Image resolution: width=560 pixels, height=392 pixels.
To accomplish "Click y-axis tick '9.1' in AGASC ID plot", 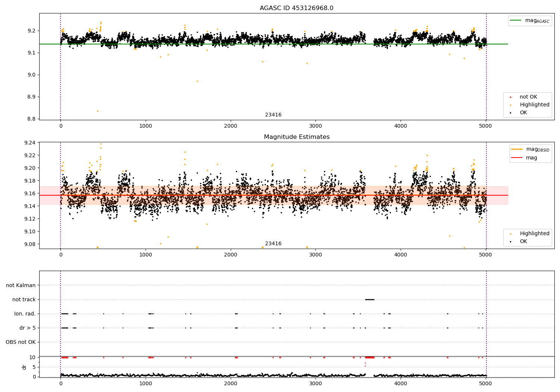I will click(32, 53).
